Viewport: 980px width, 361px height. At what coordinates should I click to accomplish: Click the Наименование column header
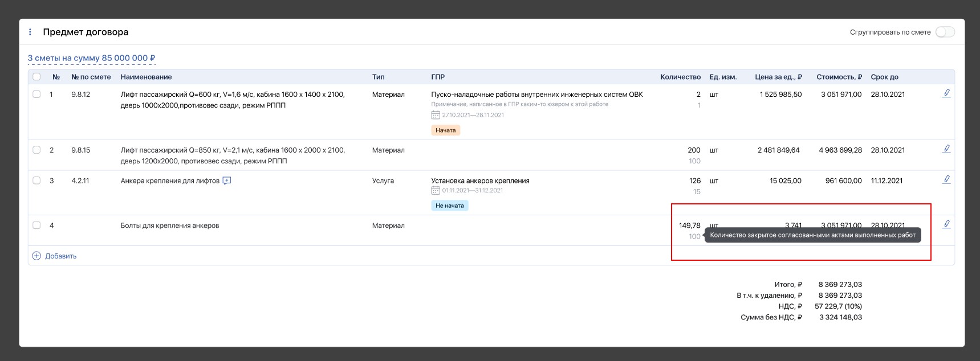146,77
